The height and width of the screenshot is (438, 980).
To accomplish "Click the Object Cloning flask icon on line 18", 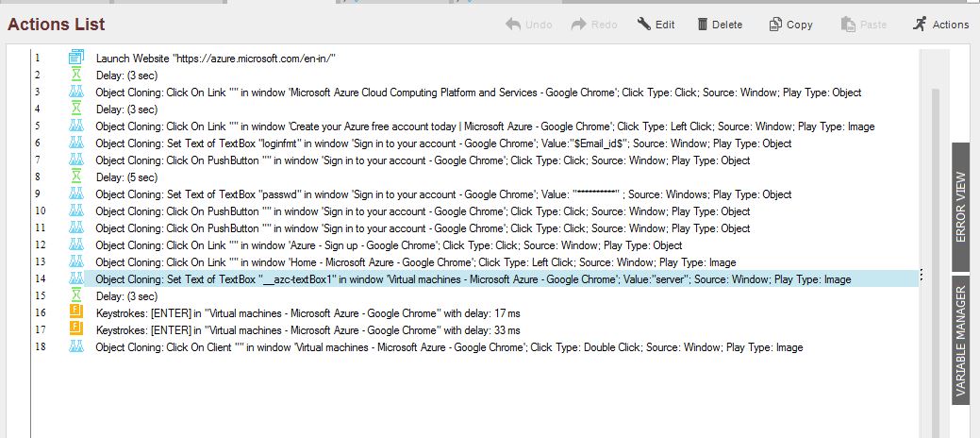I will coord(76,347).
